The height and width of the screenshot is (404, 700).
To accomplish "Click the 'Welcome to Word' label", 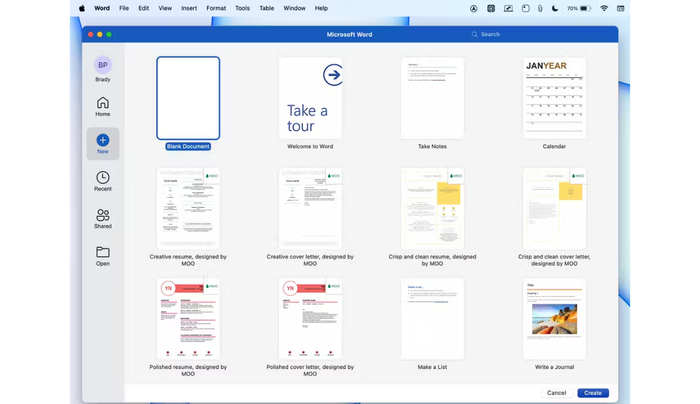I will [x=310, y=146].
